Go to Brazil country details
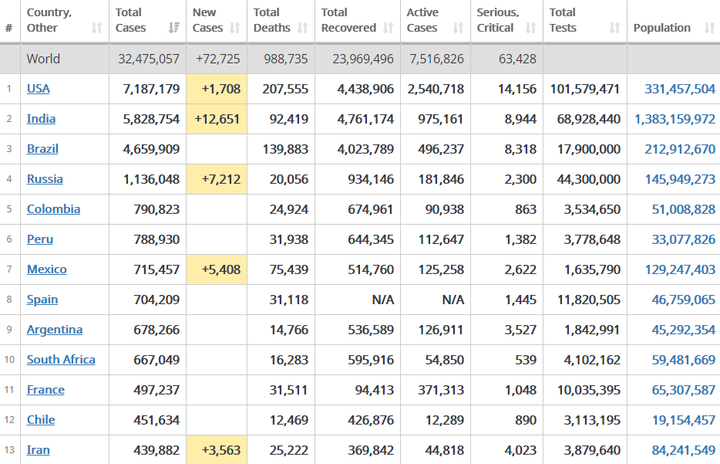This screenshot has height=464, width=720. point(43,149)
